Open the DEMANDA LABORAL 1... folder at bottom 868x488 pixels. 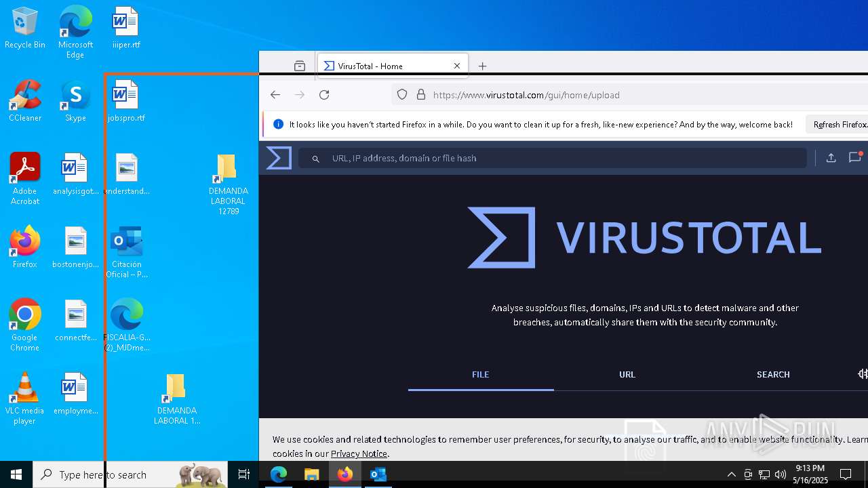pyautogui.click(x=177, y=399)
